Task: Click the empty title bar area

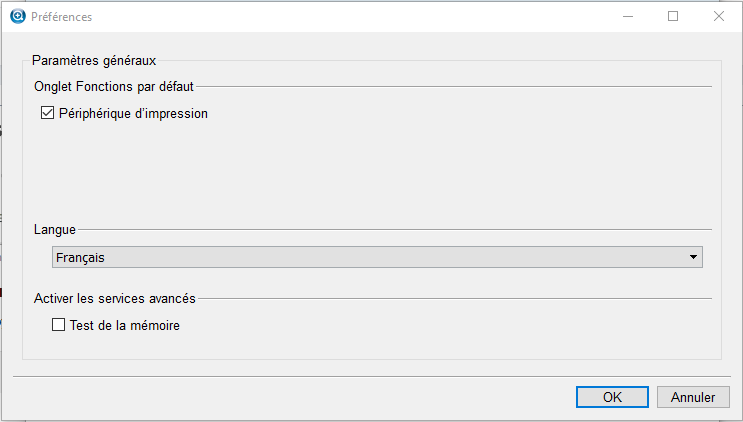Action: (350, 17)
